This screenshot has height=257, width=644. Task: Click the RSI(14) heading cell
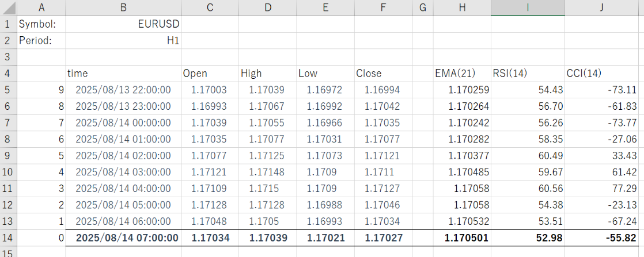(x=528, y=74)
